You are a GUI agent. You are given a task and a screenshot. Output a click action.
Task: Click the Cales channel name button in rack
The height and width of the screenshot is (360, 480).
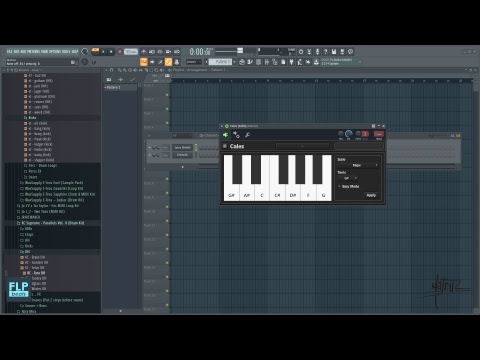pos(182,148)
